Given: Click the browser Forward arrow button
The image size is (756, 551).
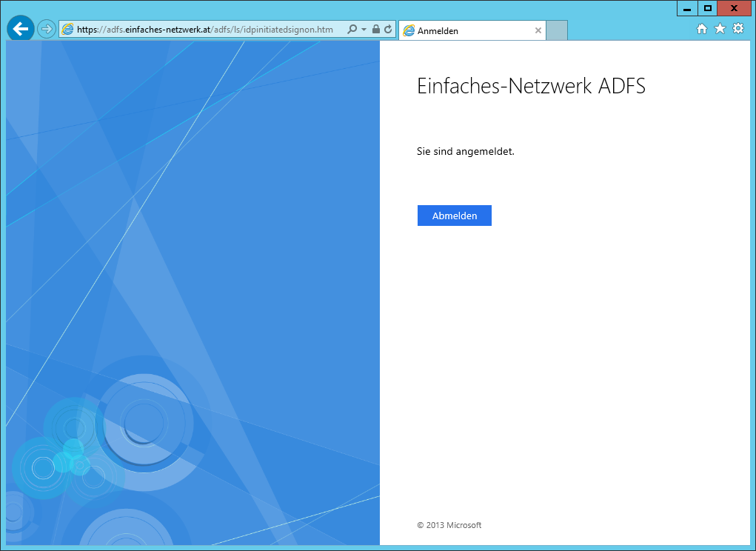Looking at the screenshot, I should (47, 30).
